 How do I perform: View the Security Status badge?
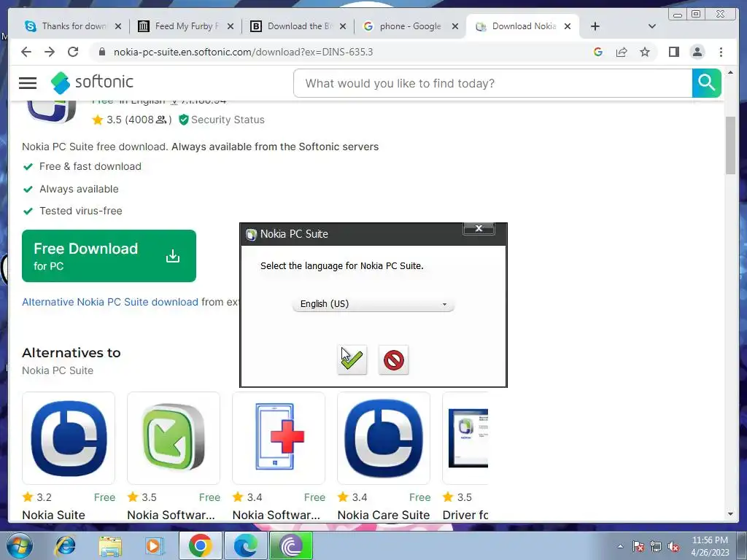[x=222, y=120]
